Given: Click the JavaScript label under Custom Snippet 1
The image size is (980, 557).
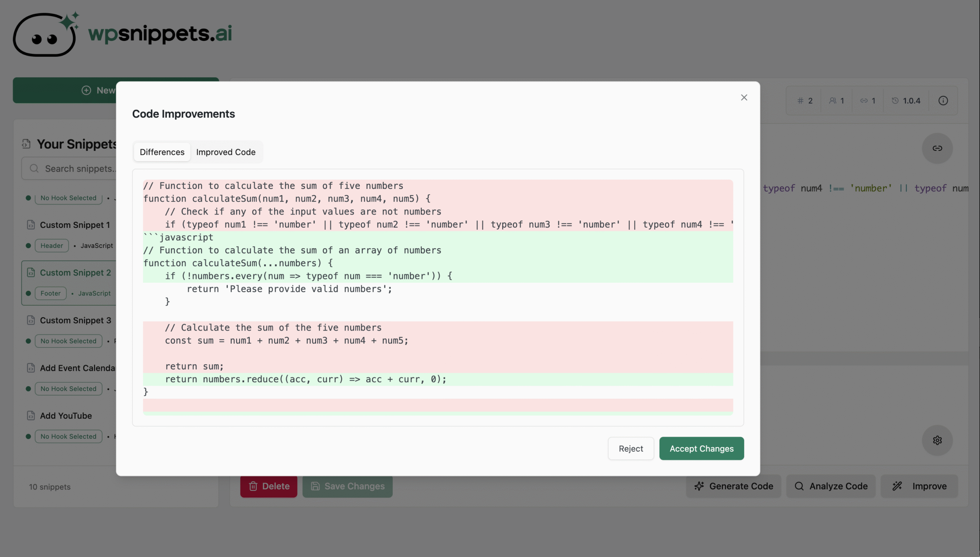Looking at the screenshot, I should click(97, 246).
